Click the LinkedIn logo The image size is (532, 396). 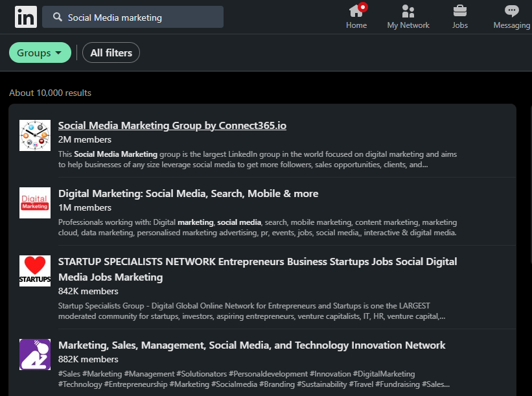pyautogui.click(x=26, y=17)
